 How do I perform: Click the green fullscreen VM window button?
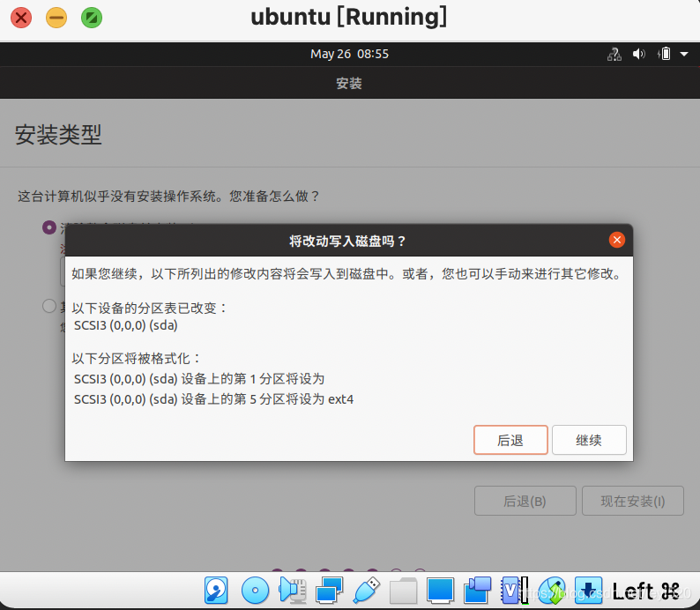pyautogui.click(x=92, y=18)
